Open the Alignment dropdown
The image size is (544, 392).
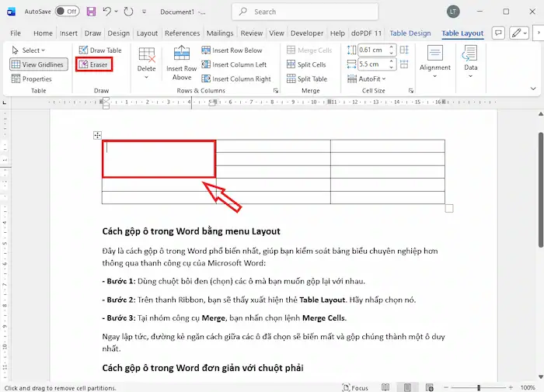(434, 61)
